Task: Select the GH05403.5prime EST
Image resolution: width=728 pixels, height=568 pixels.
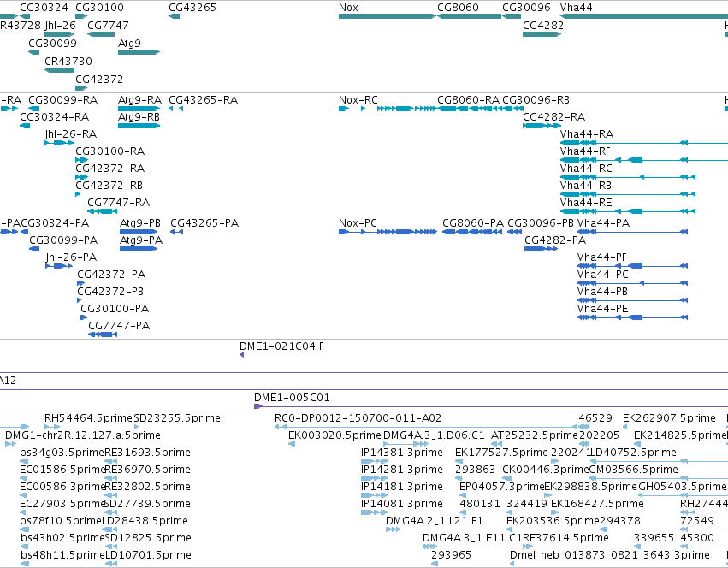Action: click(683, 495)
